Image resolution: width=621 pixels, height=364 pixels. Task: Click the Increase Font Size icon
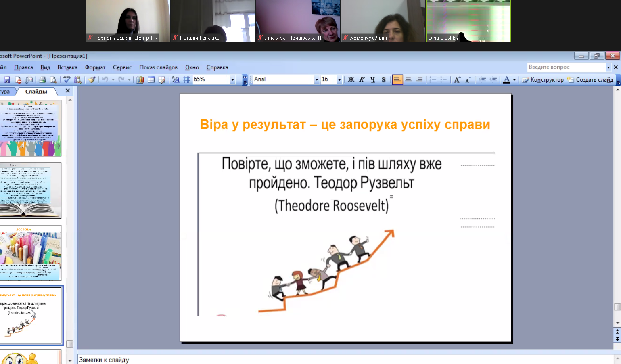pos(457,79)
